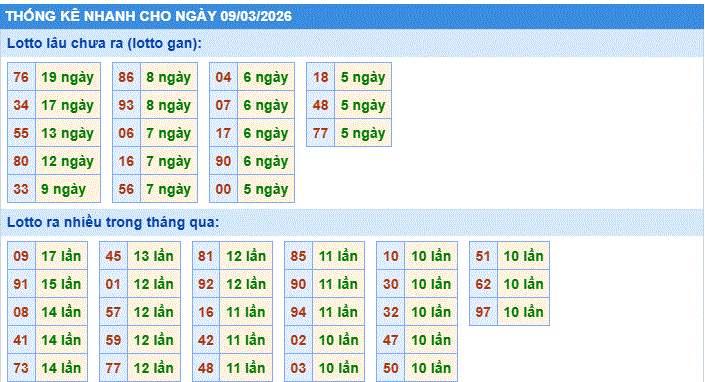Click the '14 lần' cell beside number 41
The height and width of the screenshot is (382, 705).
click(x=62, y=340)
